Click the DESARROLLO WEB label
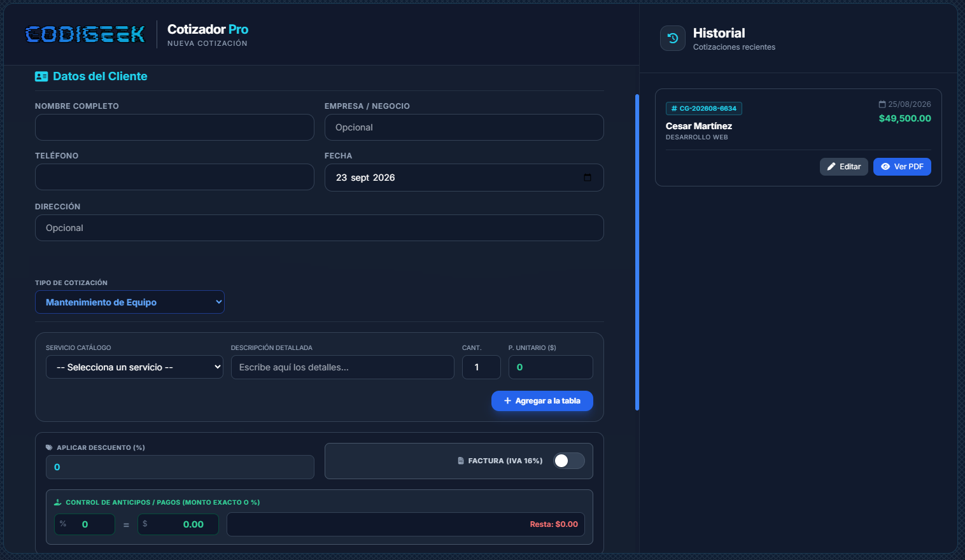This screenshot has height=560, width=965. pyautogui.click(x=697, y=137)
